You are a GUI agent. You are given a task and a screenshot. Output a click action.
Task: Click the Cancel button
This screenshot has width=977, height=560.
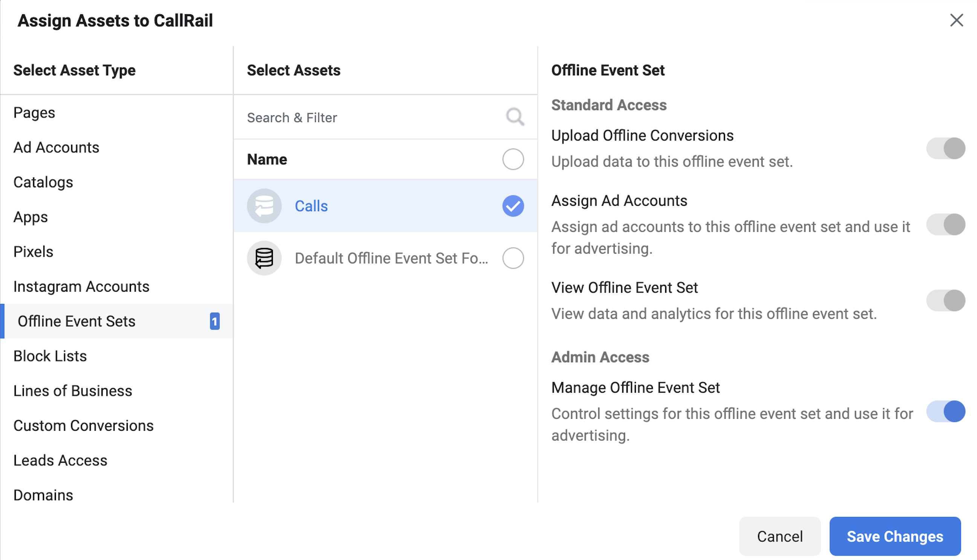coord(779,536)
